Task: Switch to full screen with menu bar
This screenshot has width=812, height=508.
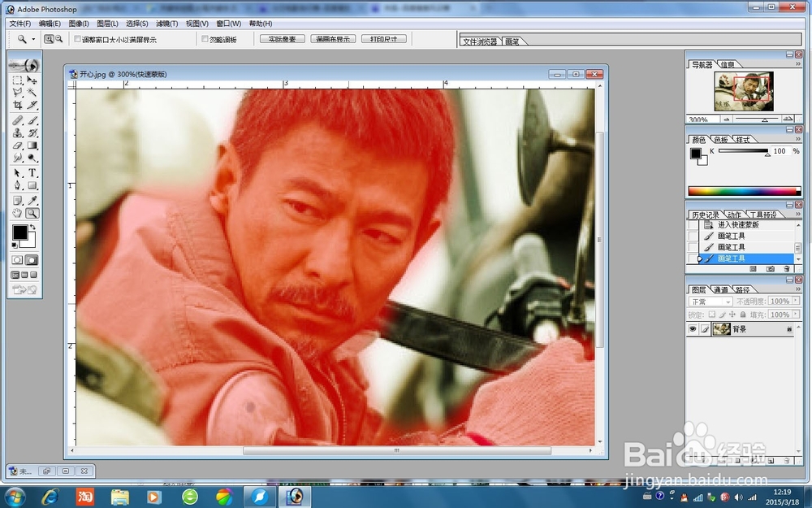Action: 24,275
